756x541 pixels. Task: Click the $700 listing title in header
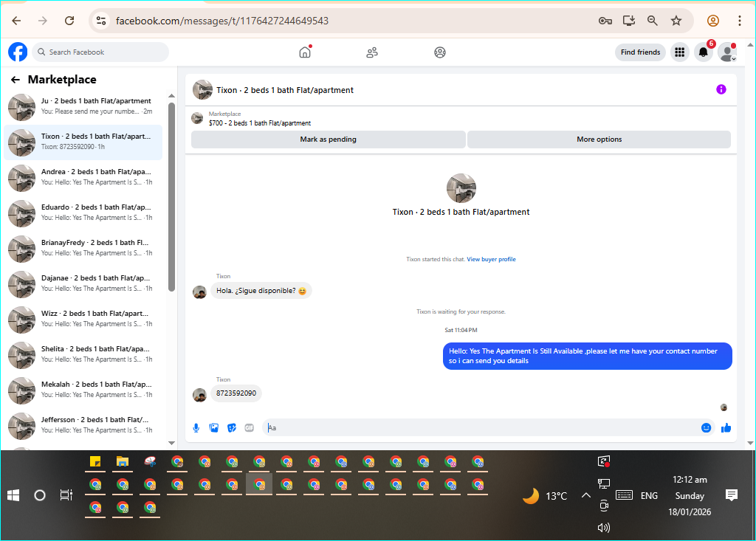260,123
